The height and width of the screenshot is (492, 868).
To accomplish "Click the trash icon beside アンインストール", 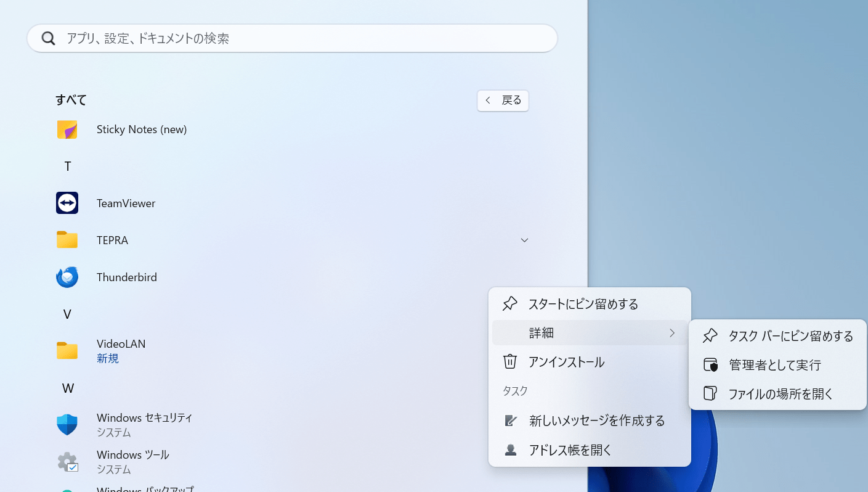I will coord(510,362).
